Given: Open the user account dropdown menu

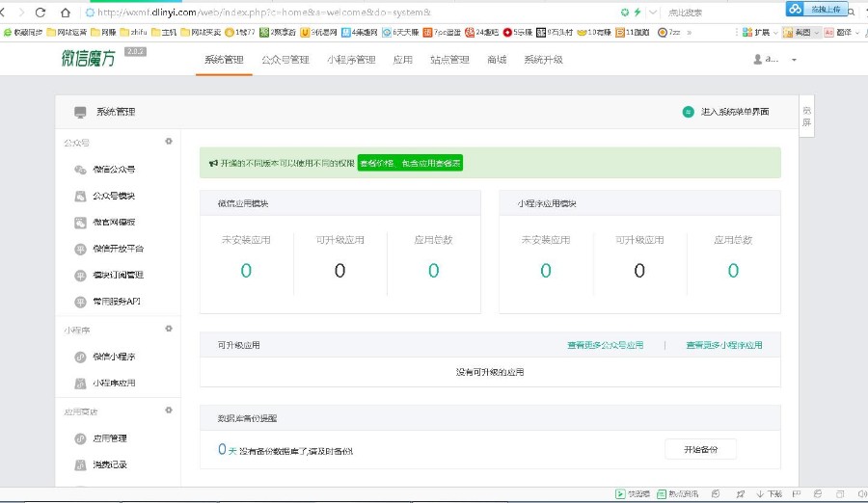Looking at the screenshot, I should (794, 60).
